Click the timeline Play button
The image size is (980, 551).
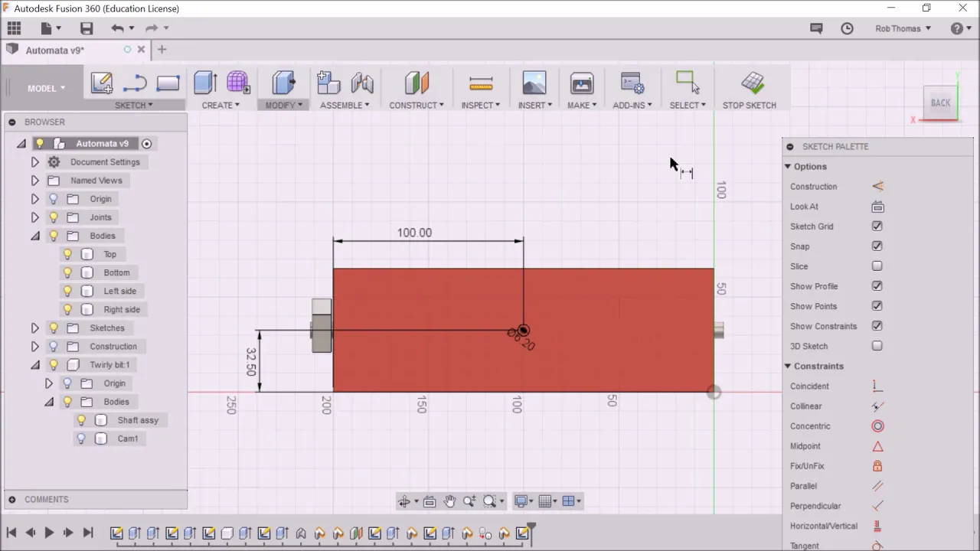pyautogui.click(x=49, y=533)
